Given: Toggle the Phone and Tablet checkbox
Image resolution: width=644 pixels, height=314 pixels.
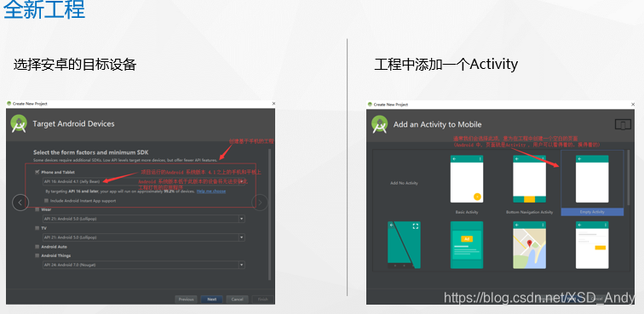Looking at the screenshot, I should point(37,172).
